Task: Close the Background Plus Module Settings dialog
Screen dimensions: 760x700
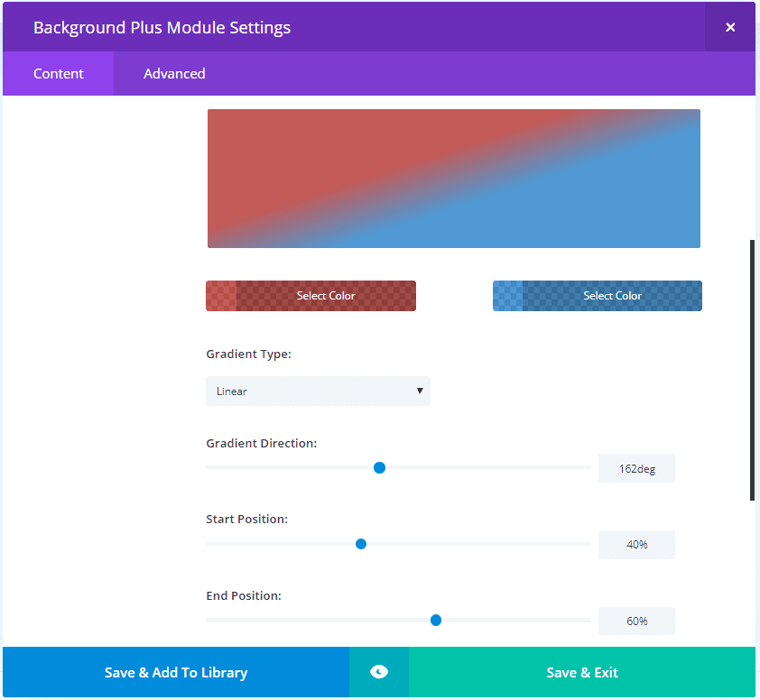Action: (x=730, y=27)
